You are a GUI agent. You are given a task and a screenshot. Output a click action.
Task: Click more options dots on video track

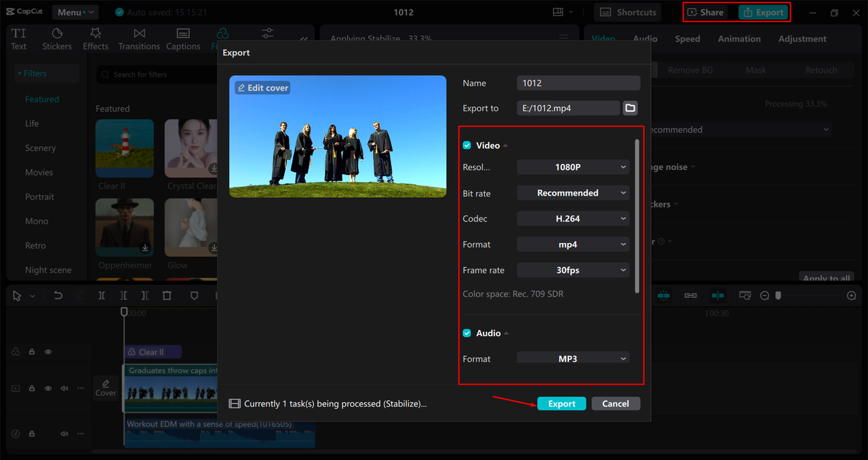pyautogui.click(x=81, y=388)
